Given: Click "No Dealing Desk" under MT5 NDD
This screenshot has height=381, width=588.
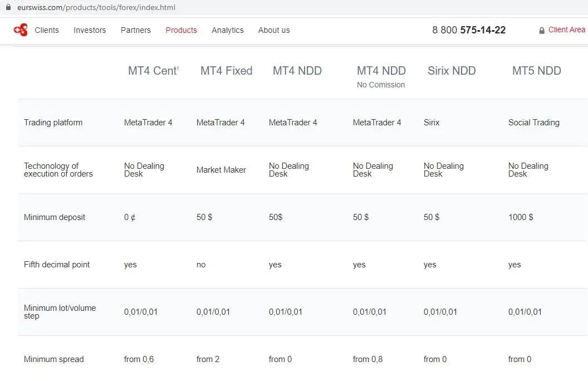Looking at the screenshot, I should click(x=528, y=170).
